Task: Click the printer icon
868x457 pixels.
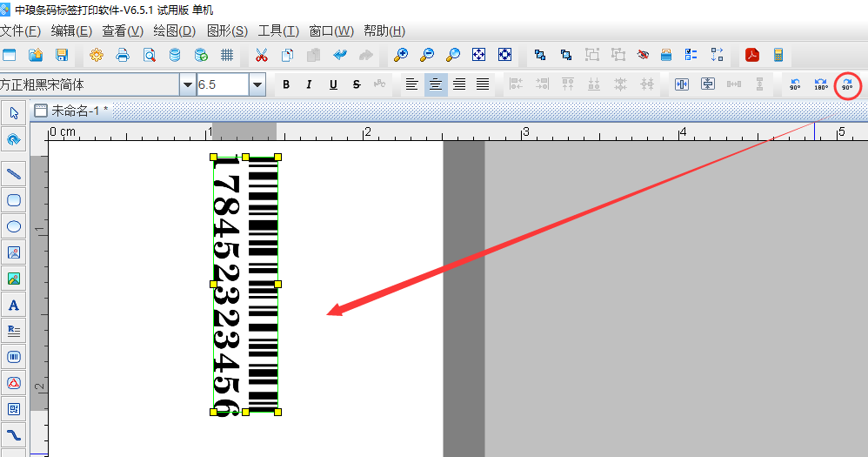Action: point(123,55)
